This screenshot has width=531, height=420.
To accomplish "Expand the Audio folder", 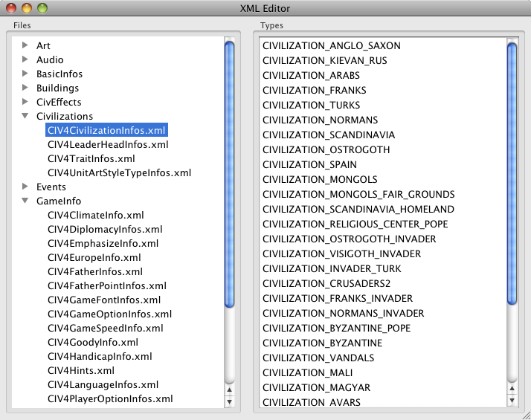I will (25, 59).
